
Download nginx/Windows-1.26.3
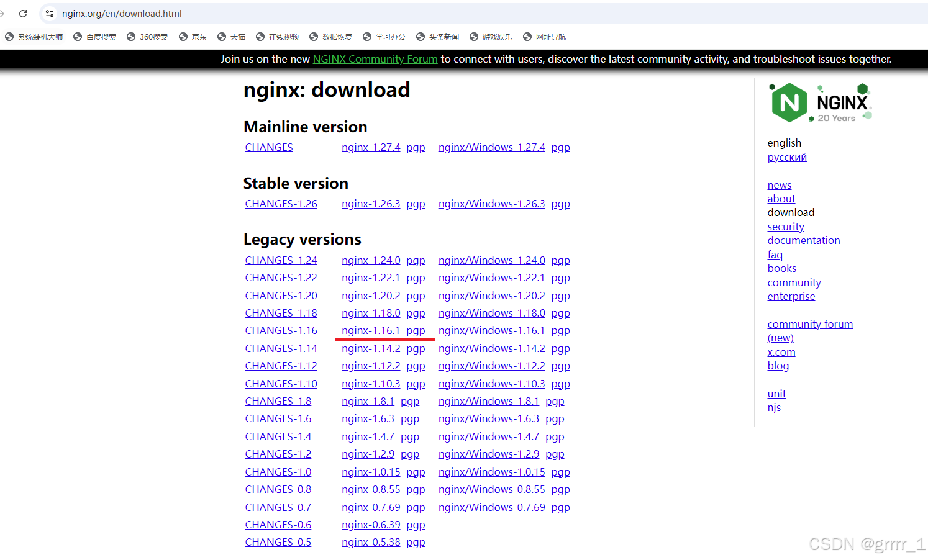491,204
